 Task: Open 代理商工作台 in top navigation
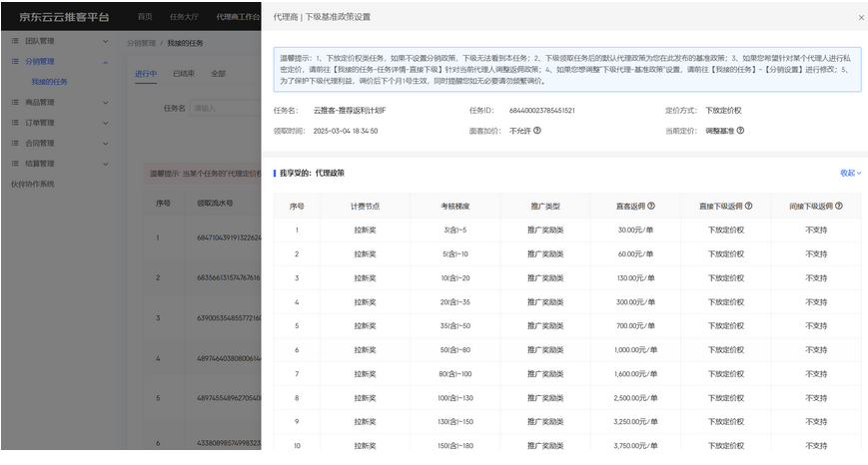point(238,17)
